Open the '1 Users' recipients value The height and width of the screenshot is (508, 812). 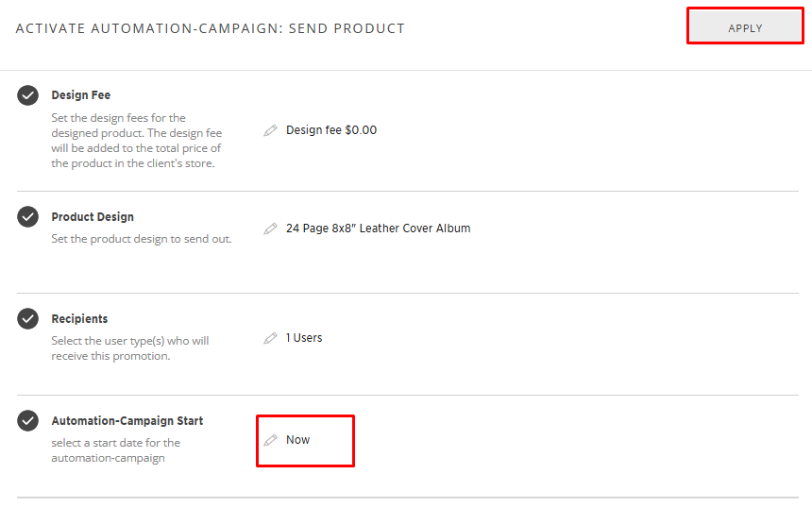(x=304, y=338)
